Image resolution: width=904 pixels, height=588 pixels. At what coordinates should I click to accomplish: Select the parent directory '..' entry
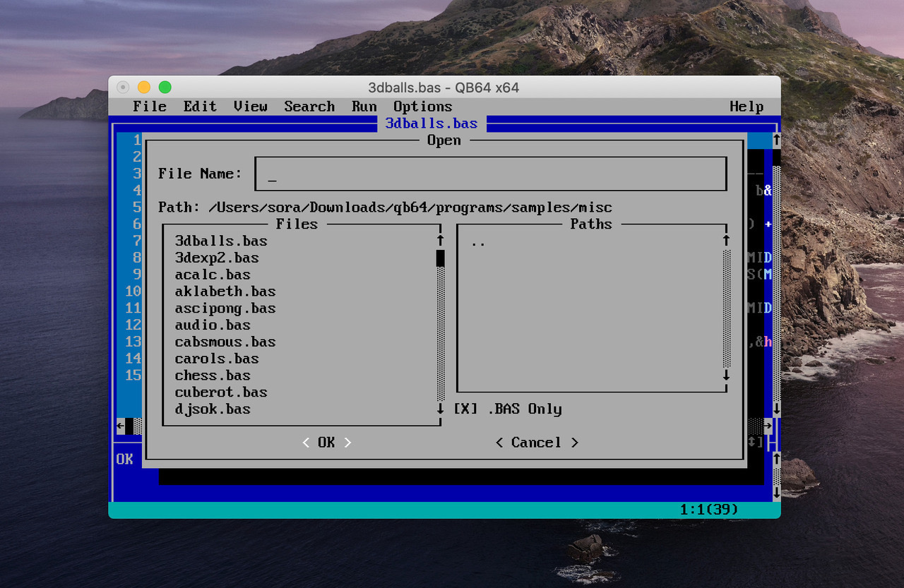(478, 242)
